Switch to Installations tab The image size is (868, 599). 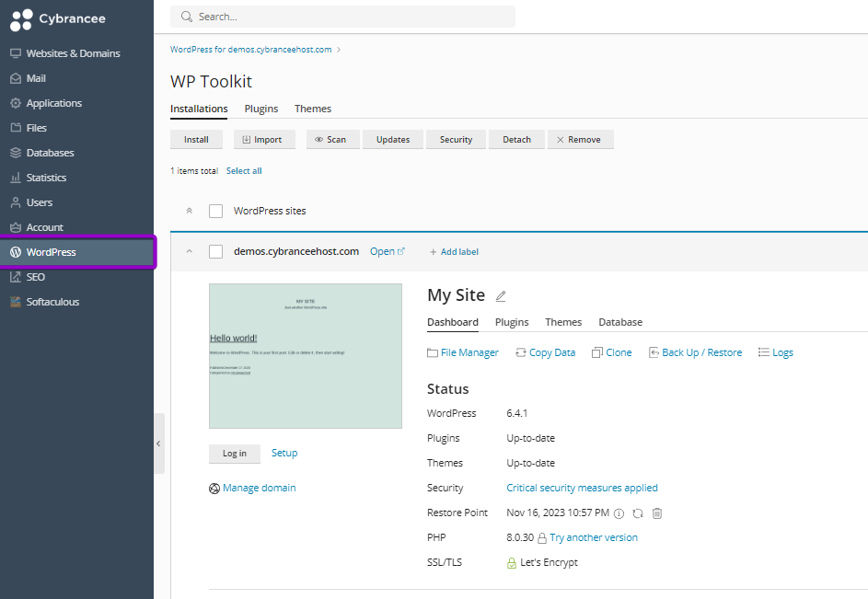[x=199, y=109]
